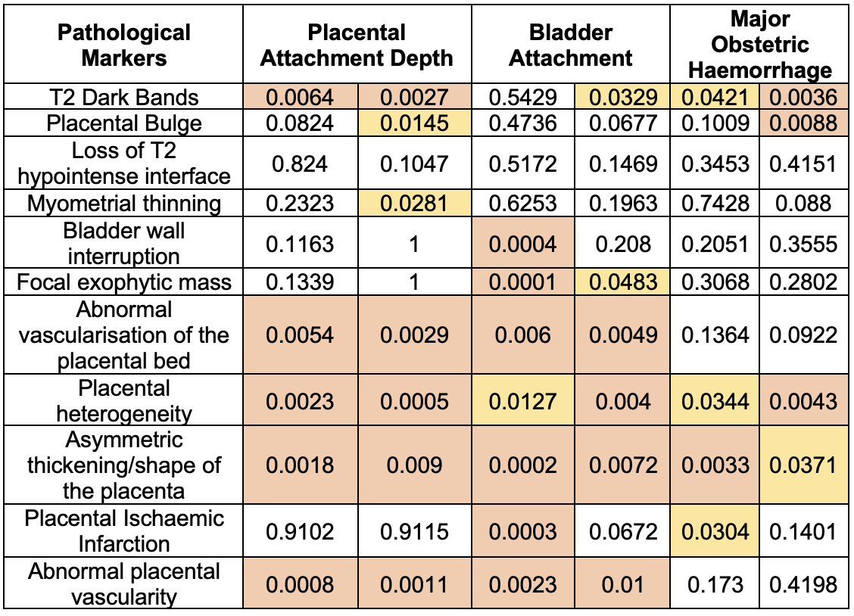Viewport: 854px width, 616px height.
Task: Select the Focal exophytic mass row label
Action: 124,282
